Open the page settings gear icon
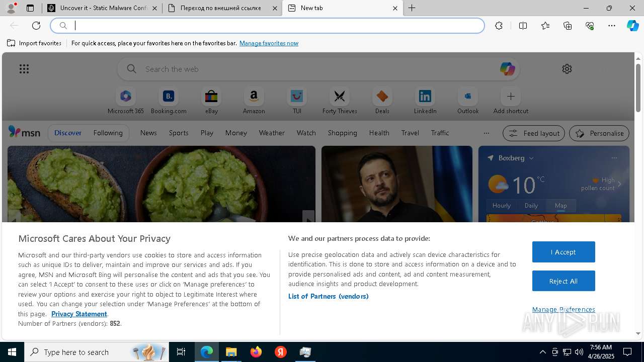Image resolution: width=644 pixels, height=362 pixels. pyautogui.click(x=567, y=69)
